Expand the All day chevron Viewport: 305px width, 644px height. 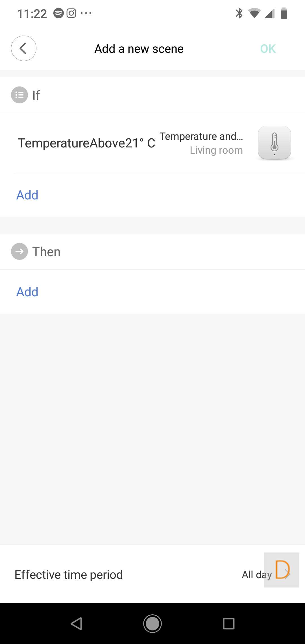point(287,573)
